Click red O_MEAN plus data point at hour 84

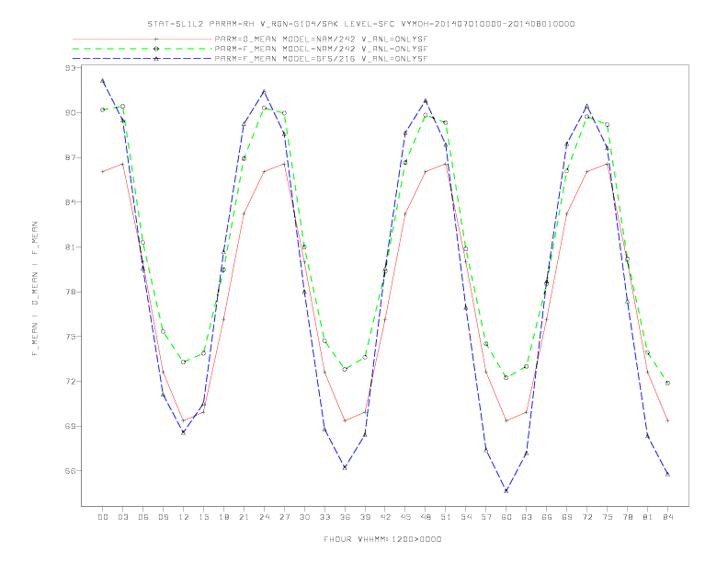click(667, 420)
